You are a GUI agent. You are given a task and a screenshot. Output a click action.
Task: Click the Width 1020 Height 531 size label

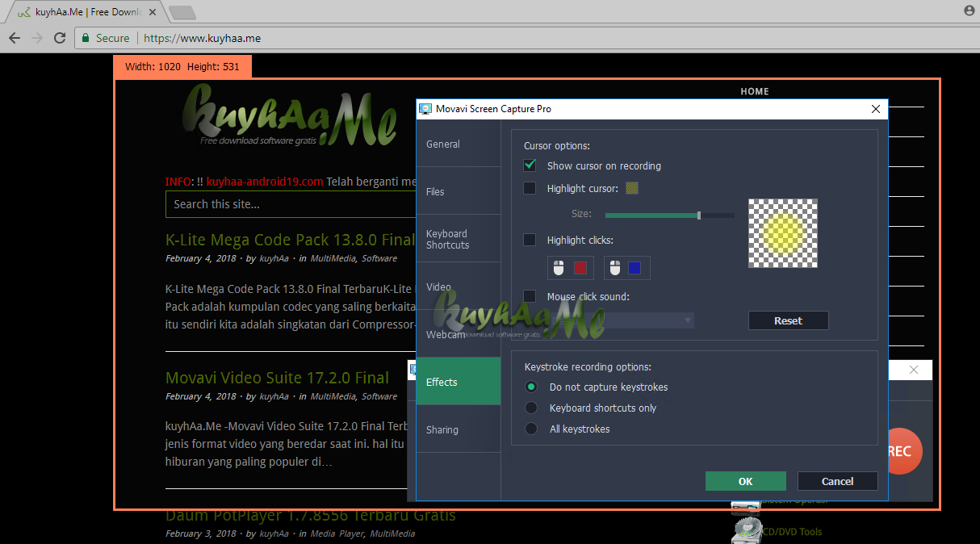(182, 67)
